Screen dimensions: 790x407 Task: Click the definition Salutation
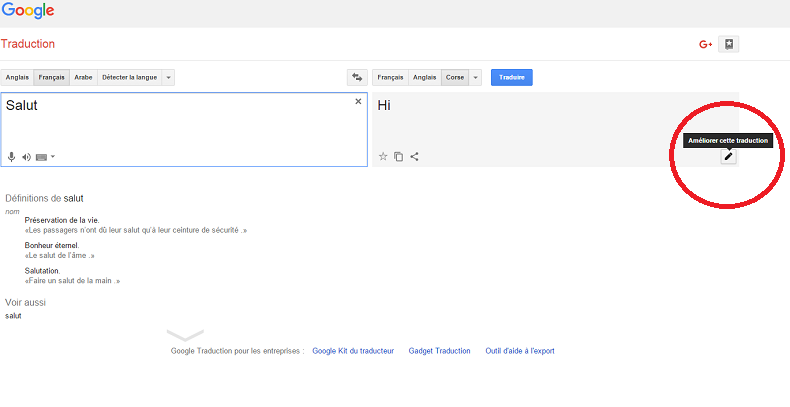click(x=42, y=270)
